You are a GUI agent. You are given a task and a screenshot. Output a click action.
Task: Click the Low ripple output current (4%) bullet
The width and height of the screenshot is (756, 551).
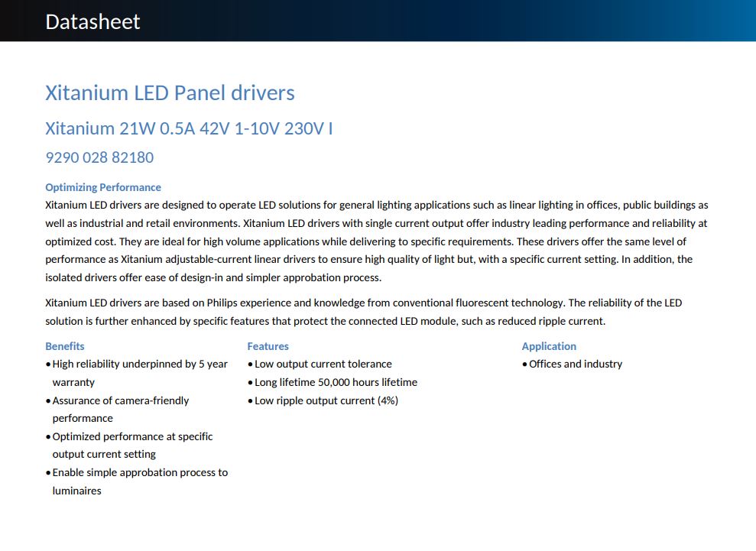coord(323,400)
